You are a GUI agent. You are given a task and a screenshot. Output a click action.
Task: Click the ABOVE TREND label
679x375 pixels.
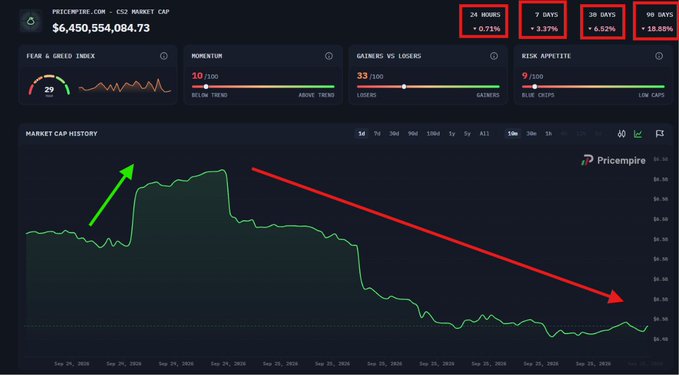[x=316, y=95]
